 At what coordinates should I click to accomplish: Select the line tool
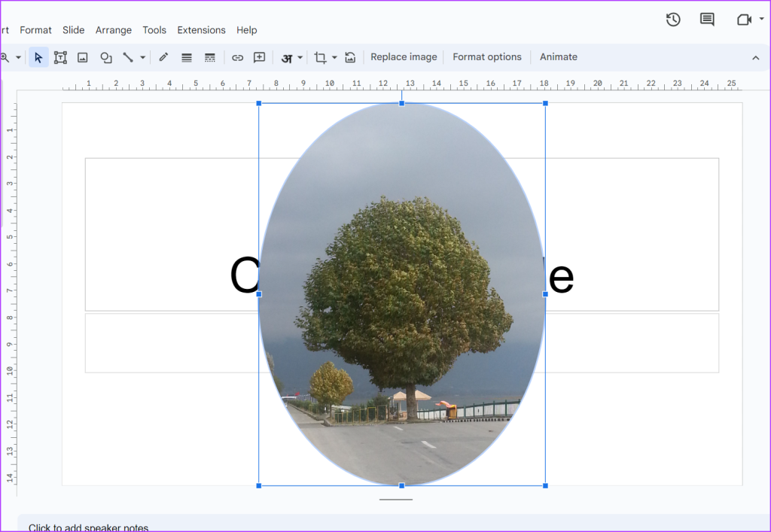pos(128,57)
